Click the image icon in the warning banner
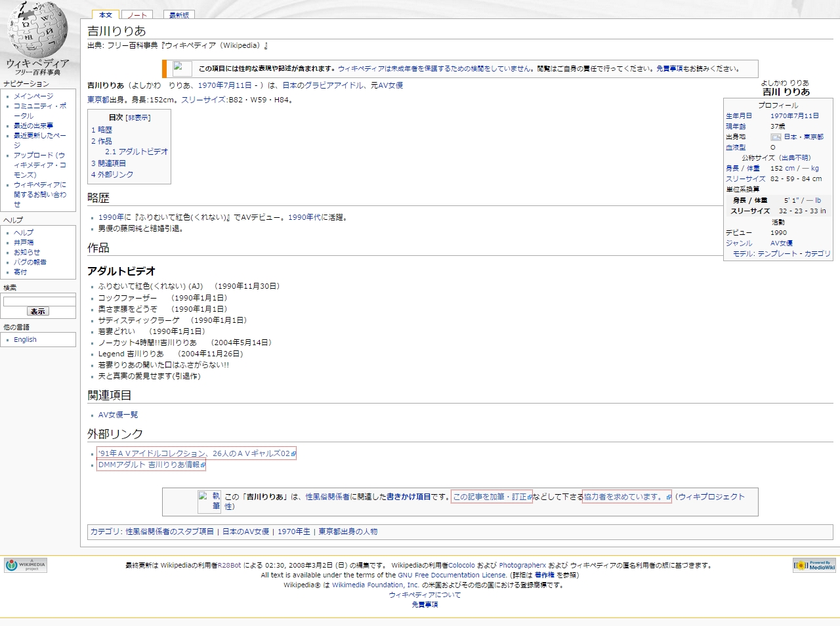The width and height of the screenshot is (840, 626). pyautogui.click(x=182, y=68)
